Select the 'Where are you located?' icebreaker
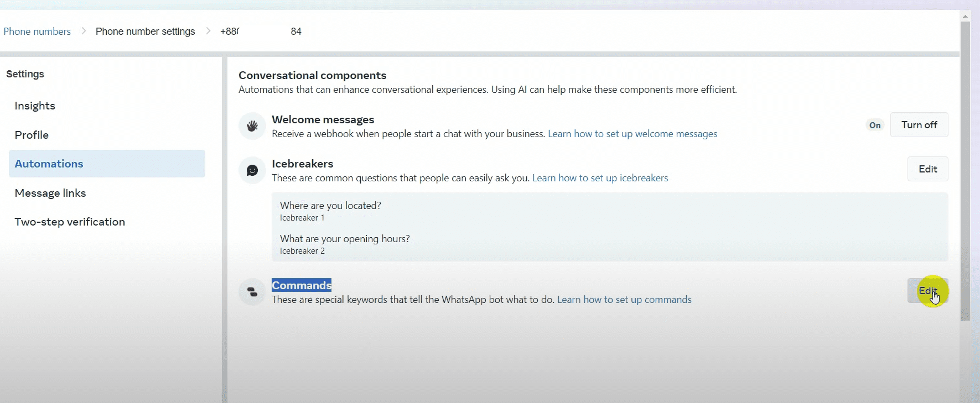980x403 pixels. 330,206
